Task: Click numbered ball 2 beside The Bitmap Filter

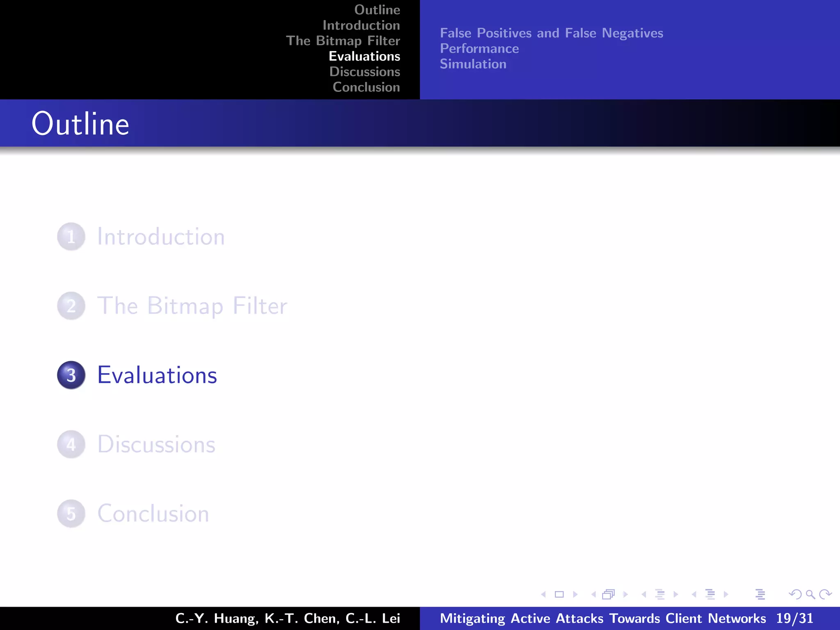Action: [x=71, y=306]
